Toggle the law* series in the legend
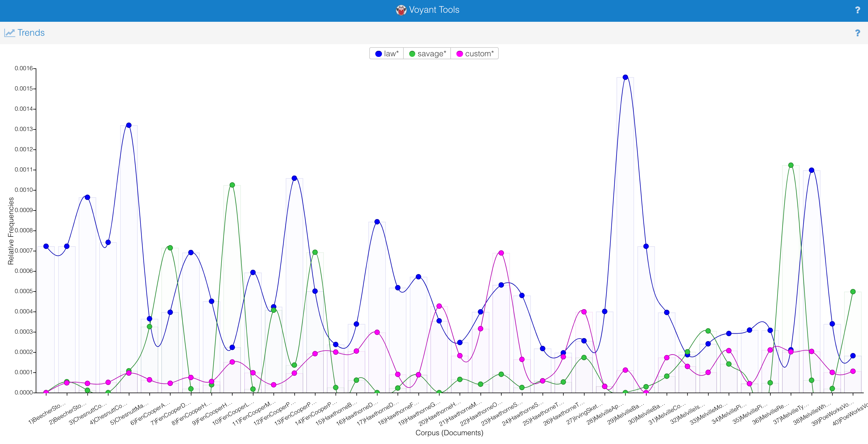The width and height of the screenshot is (868, 444). (387, 54)
